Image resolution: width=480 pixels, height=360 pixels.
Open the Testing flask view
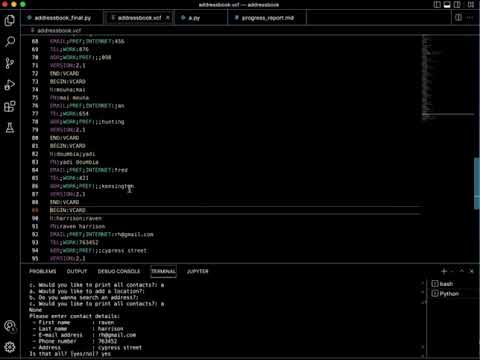[10, 128]
